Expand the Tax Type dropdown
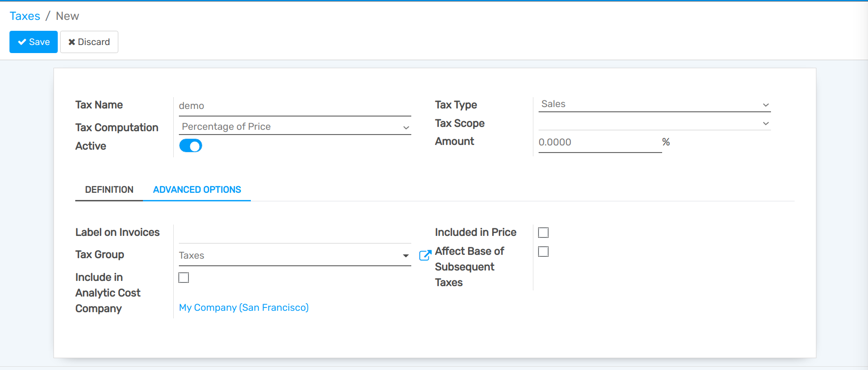This screenshot has width=868, height=370. pos(654,104)
